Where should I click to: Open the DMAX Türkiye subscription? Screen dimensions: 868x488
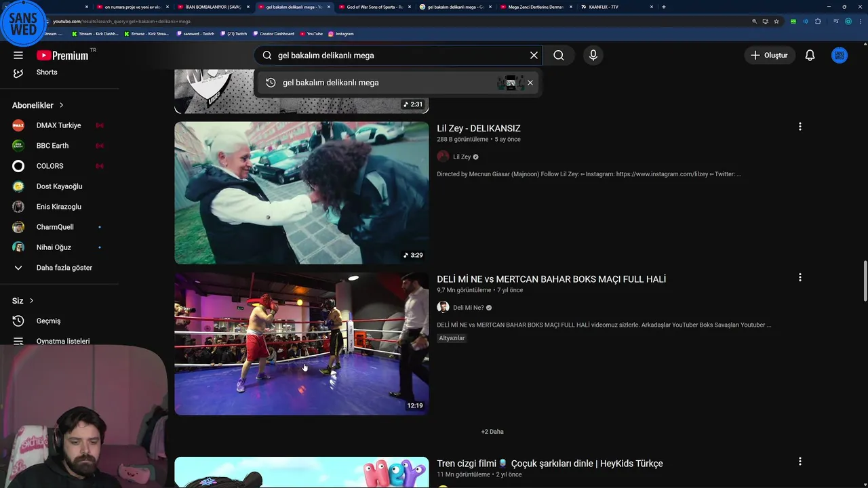(x=59, y=125)
